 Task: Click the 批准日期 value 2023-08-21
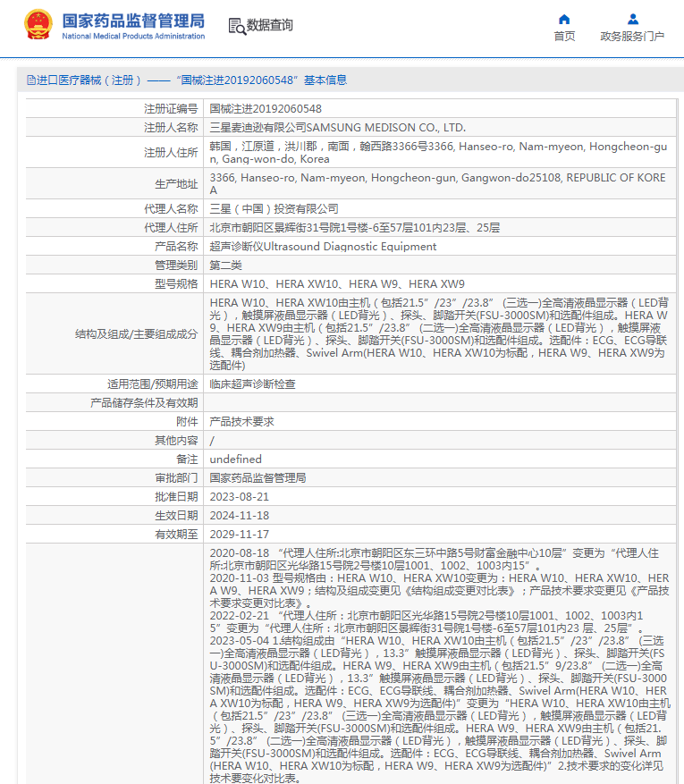click(239, 496)
